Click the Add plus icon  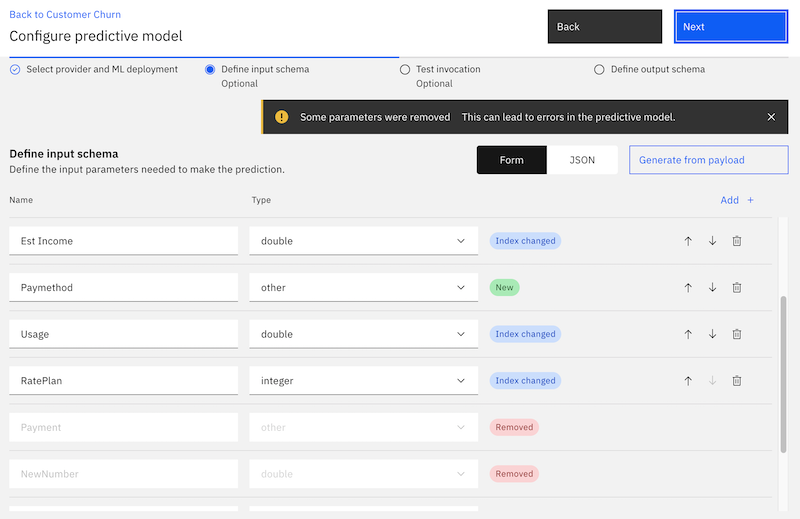(751, 200)
